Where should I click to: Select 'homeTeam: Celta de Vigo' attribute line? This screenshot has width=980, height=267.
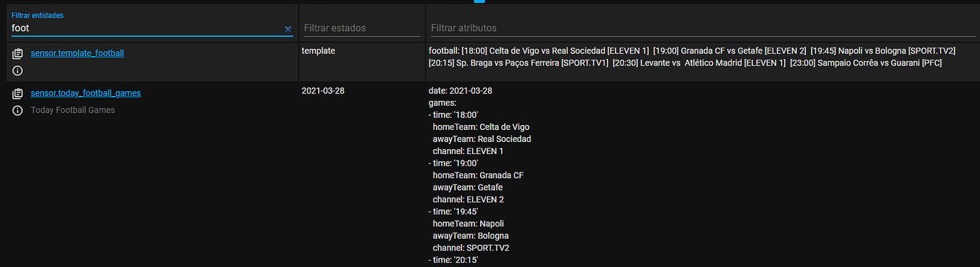[x=481, y=127]
